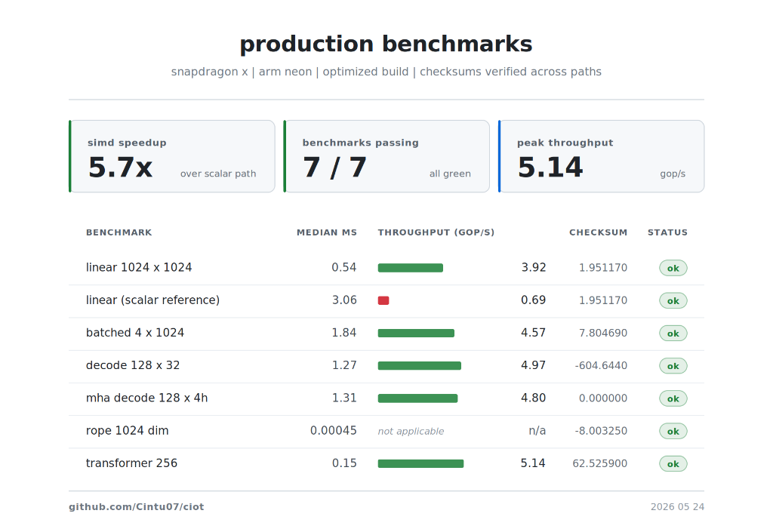Click the 'over scalar path' caption
773x532 pixels.
[x=218, y=174]
